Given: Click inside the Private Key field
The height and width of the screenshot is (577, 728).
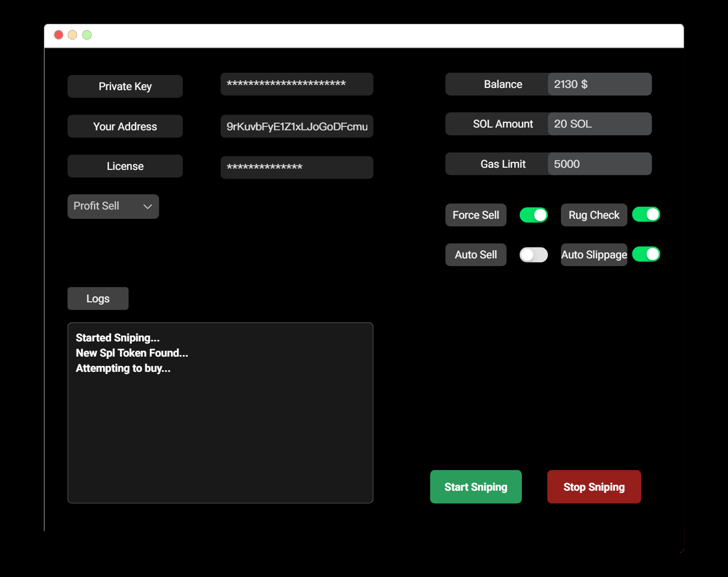Looking at the screenshot, I should [297, 84].
